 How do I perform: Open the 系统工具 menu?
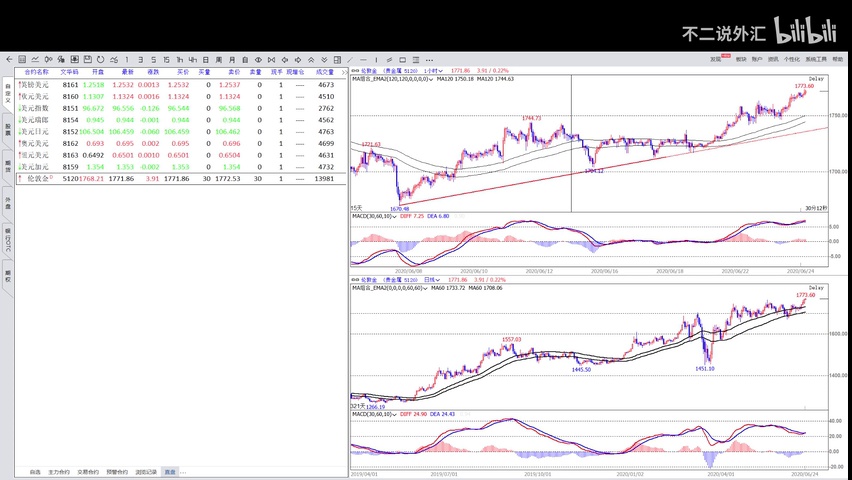(x=815, y=59)
